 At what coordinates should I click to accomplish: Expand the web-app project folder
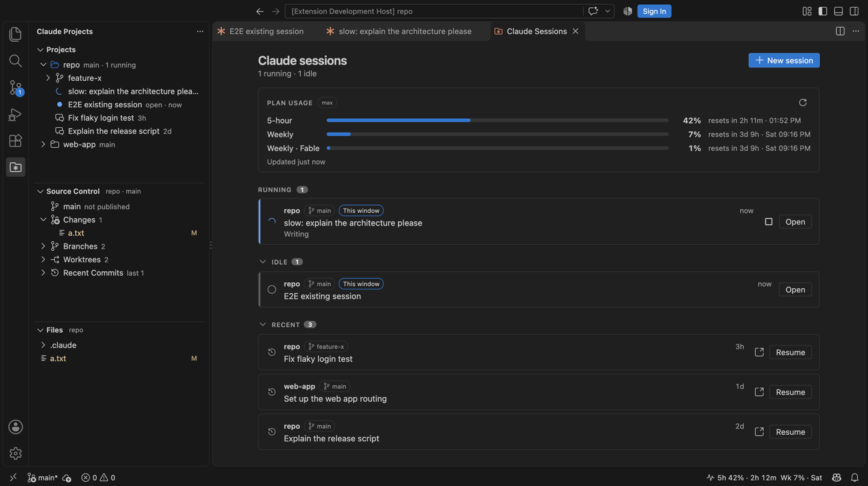(43, 145)
